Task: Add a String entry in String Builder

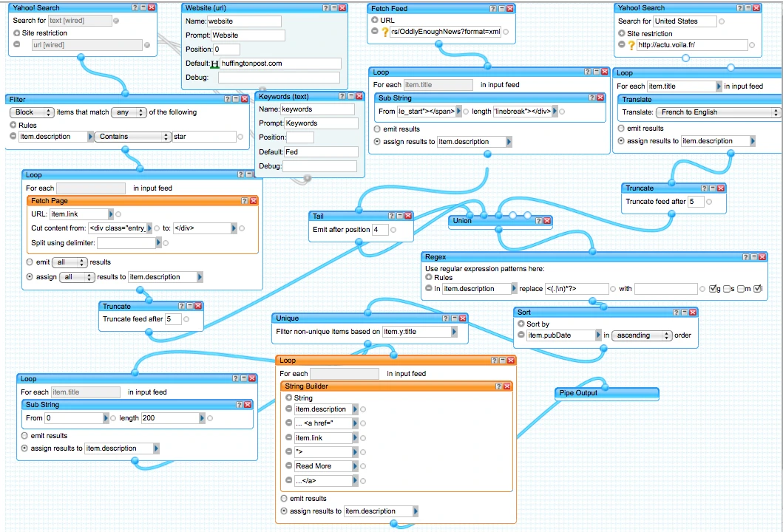Action: pyautogui.click(x=288, y=398)
